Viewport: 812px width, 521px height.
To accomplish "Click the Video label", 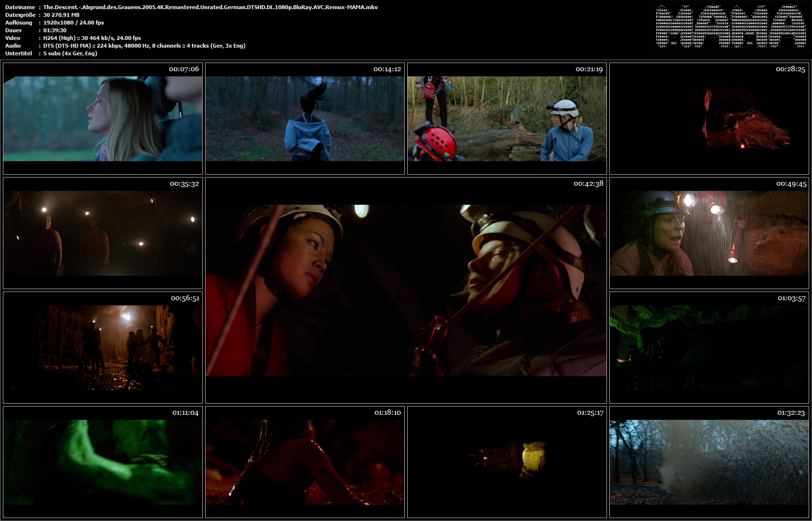I will tap(13, 38).
